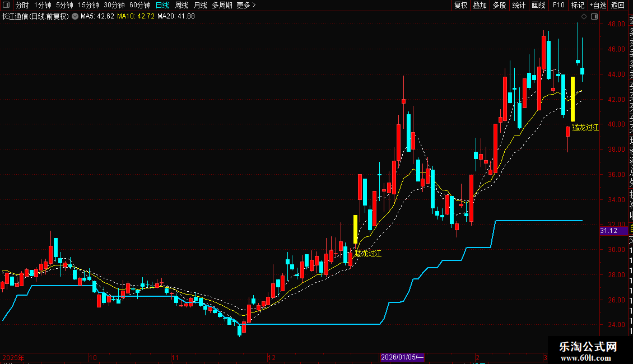Image resolution: width=633 pixels, height=364 pixels.
Task: Click the 返回 back button
Action: [x=618, y=5]
